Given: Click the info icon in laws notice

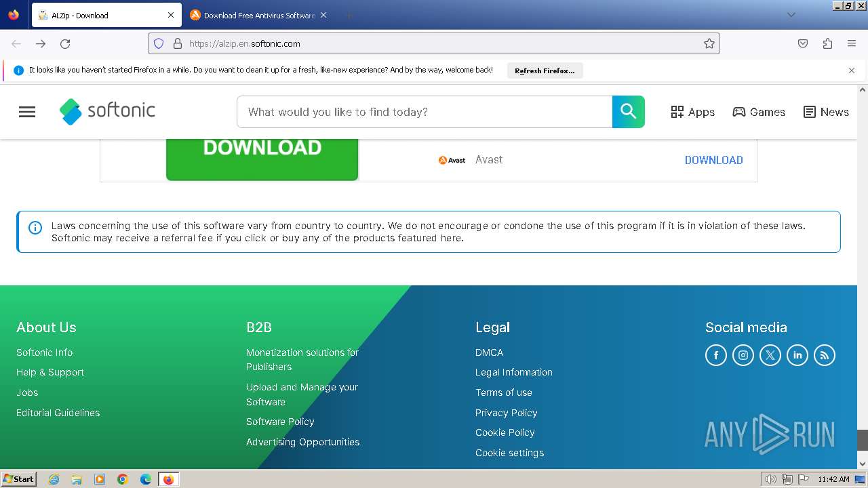Looking at the screenshot, I should pyautogui.click(x=35, y=228).
